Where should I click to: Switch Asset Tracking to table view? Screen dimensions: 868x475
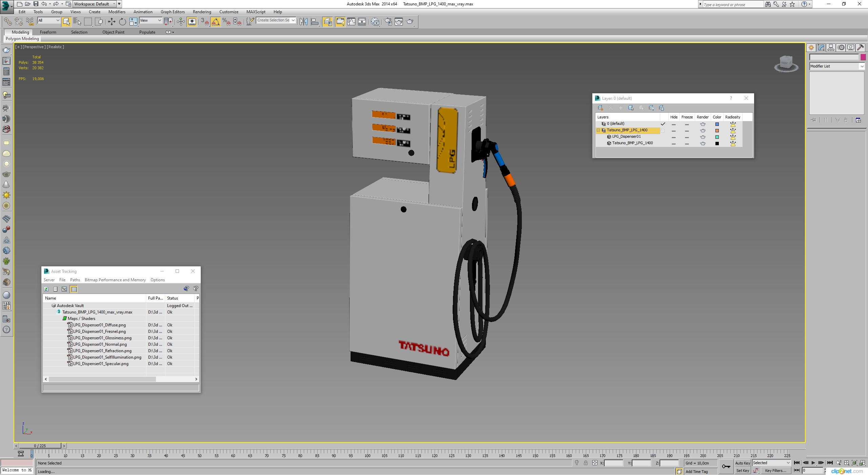tap(74, 289)
